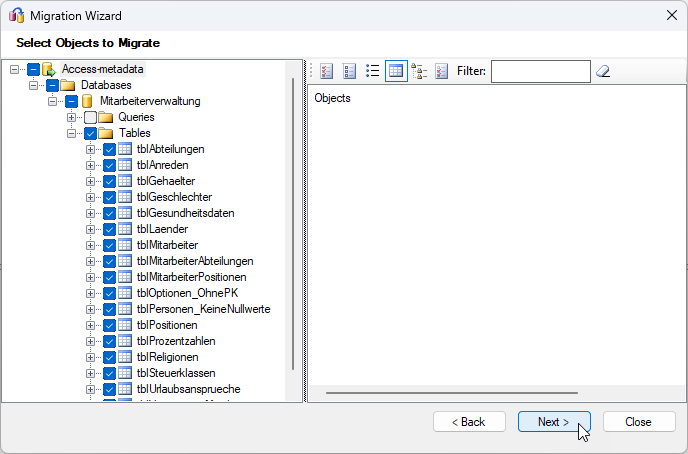The width and height of the screenshot is (688, 454).
Task: Uncheck the tblMitarbeiter table checkbox
Action: [x=110, y=245]
